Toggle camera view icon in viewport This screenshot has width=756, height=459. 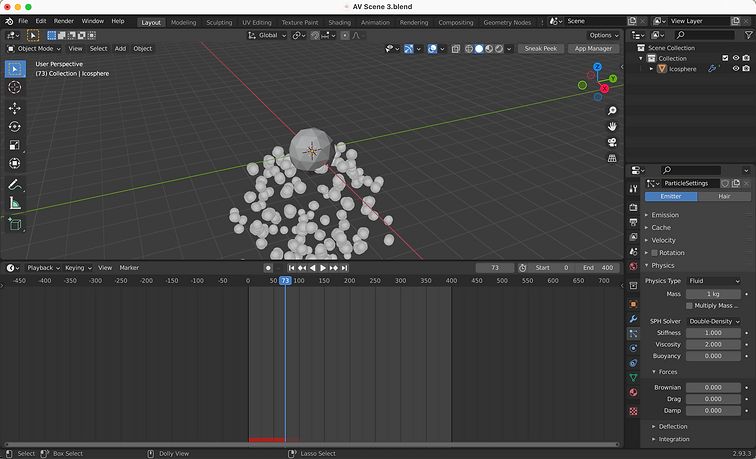coord(612,142)
